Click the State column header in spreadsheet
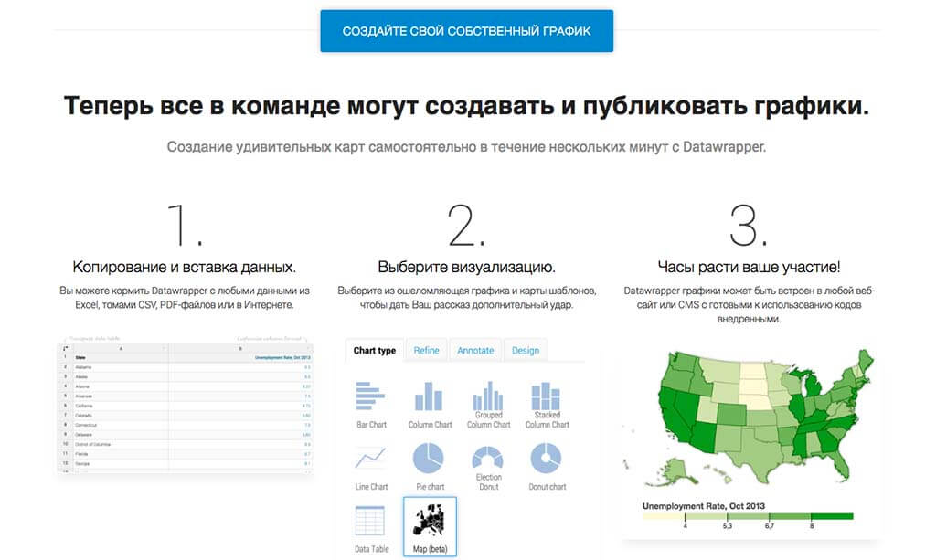 coord(82,358)
